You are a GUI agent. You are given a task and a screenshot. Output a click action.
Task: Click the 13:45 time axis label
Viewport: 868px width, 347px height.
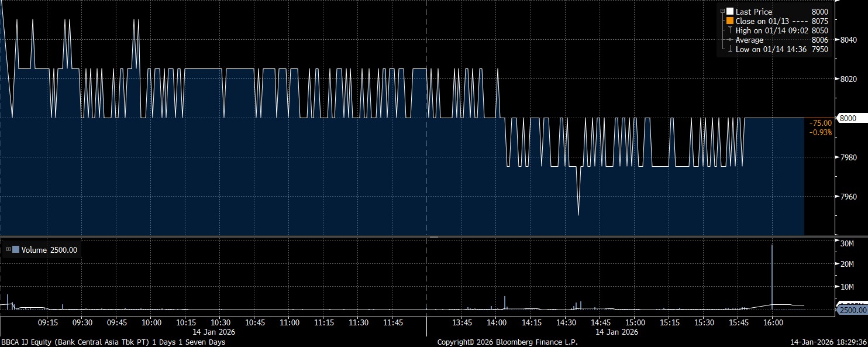tap(462, 322)
